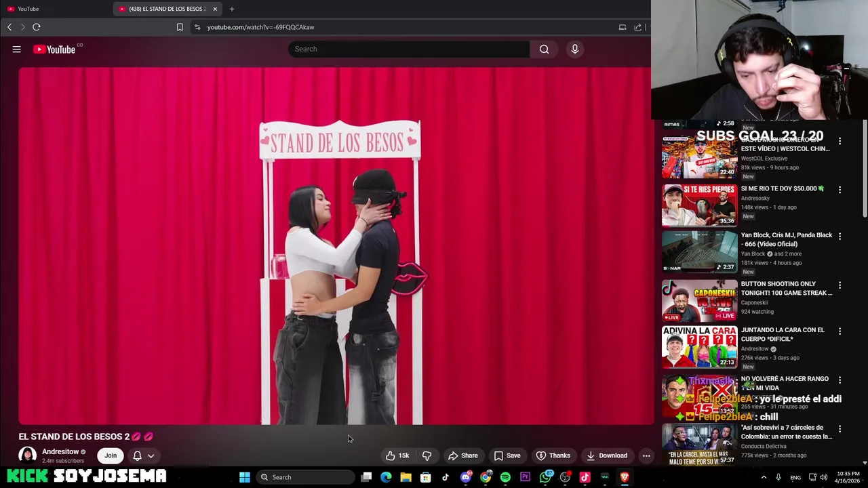Click the recommendations sidebar scrollbar
868x488 pixels.
[x=865, y=169]
